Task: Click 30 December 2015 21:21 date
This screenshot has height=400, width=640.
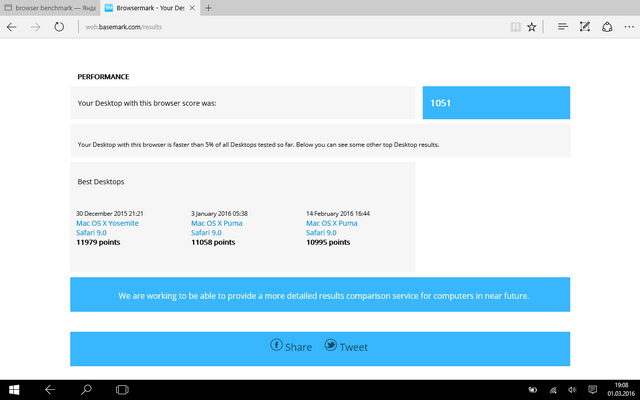Action: click(110, 213)
